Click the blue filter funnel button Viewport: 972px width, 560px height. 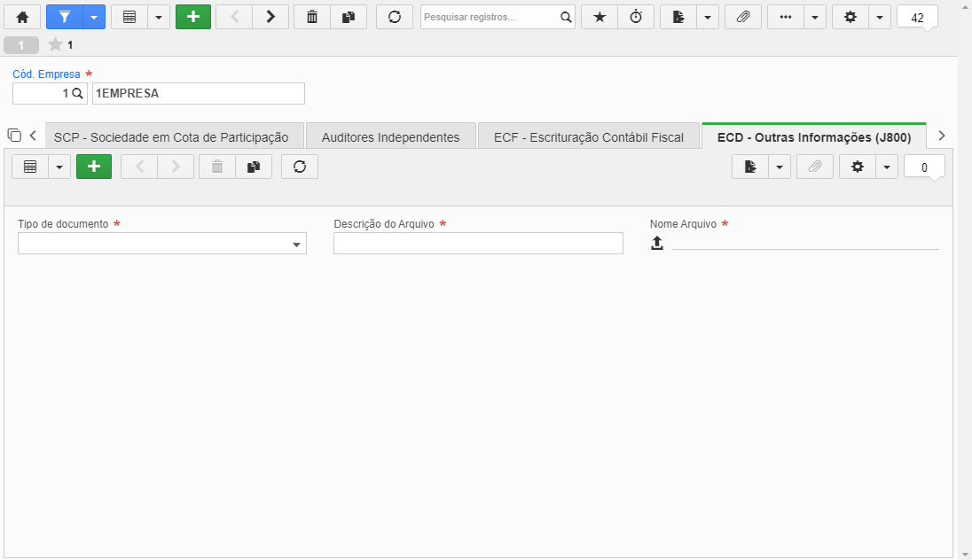click(65, 18)
